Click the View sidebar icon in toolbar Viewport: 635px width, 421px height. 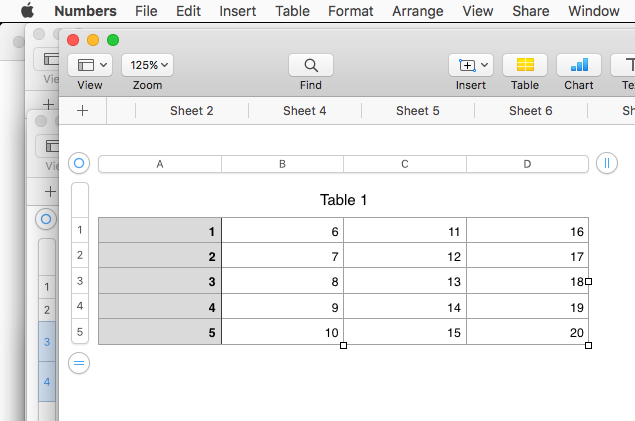(x=90, y=65)
